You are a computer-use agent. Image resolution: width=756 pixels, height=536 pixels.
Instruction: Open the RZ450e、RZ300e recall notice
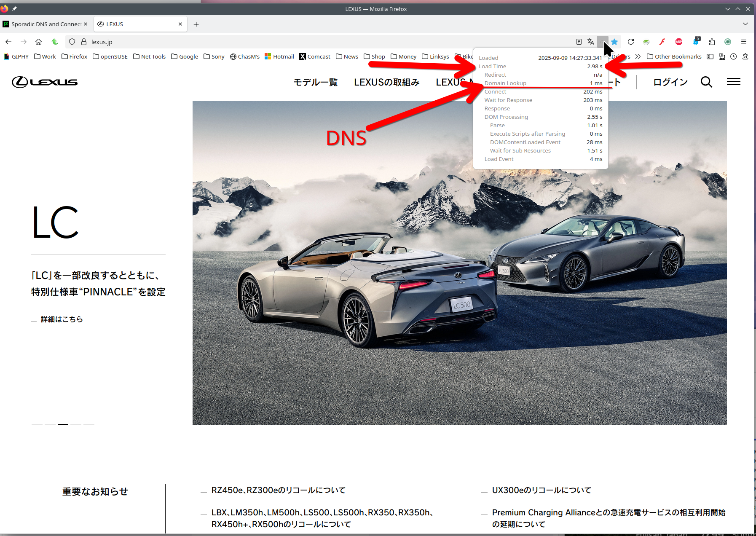click(279, 490)
